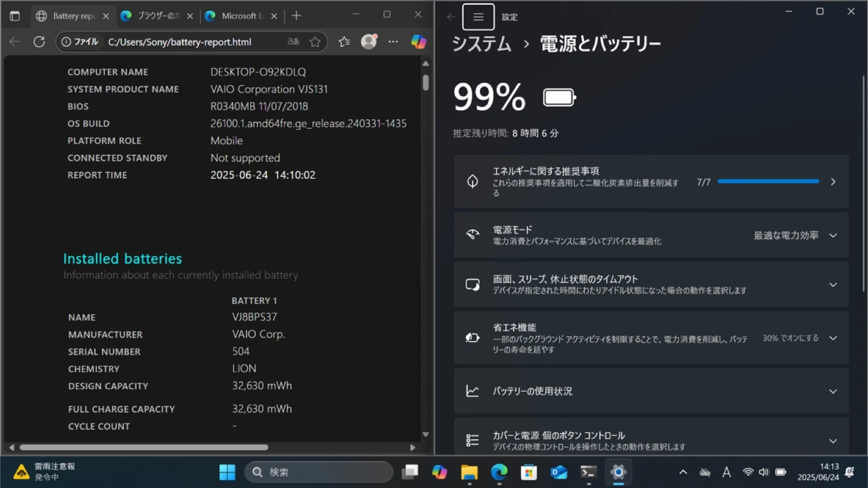Open volume speaker tray icon
This screenshot has width=868, height=488.
pyautogui.click(x=764, y=472)
